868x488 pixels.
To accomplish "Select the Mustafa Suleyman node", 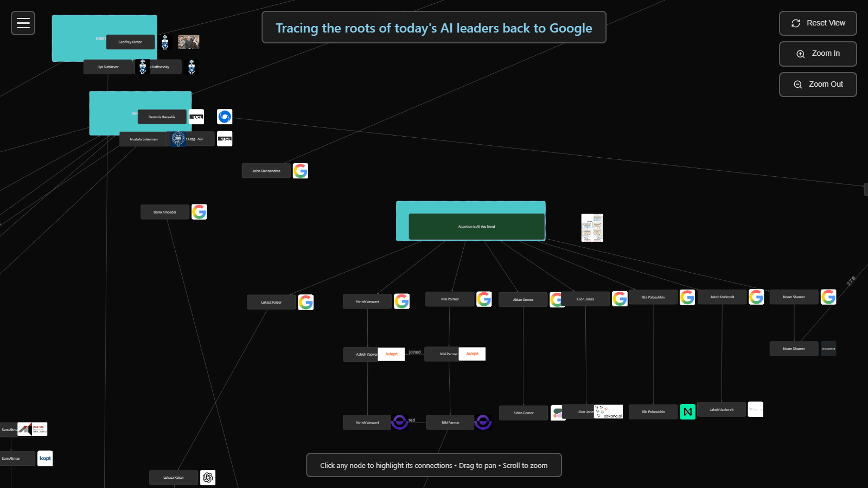I will click(x=144, y=139).
